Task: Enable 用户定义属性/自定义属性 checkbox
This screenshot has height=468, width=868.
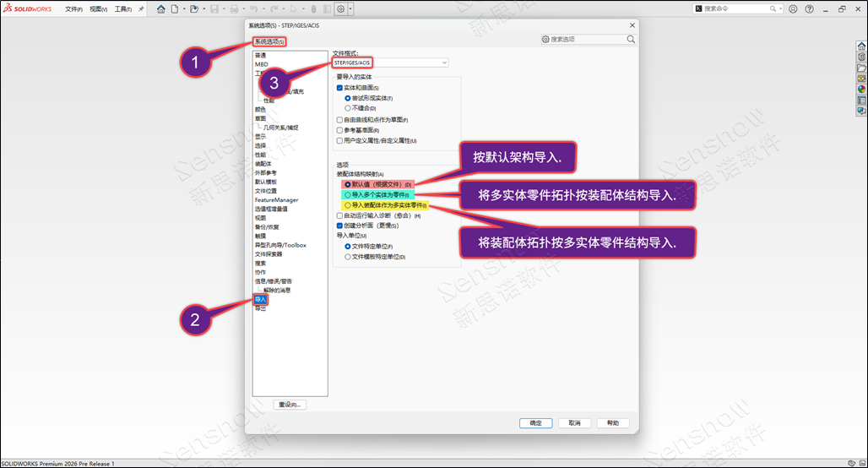Action: [340, 141]
